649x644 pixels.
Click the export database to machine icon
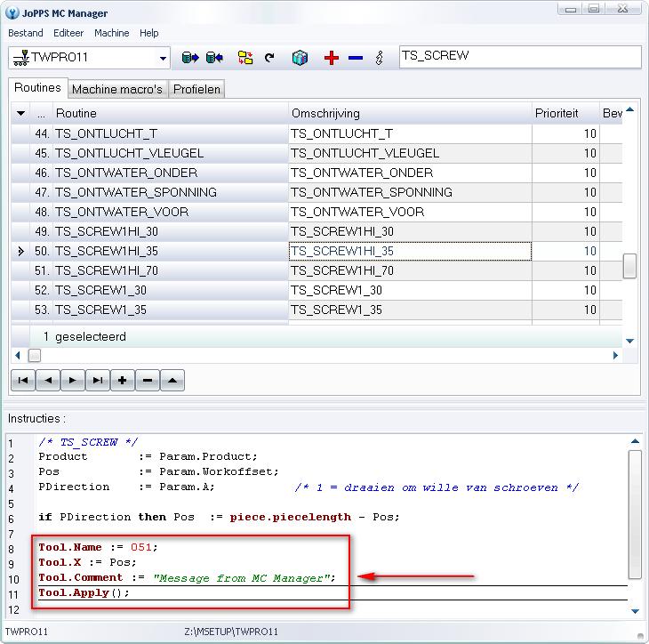[x=190, y=58]
